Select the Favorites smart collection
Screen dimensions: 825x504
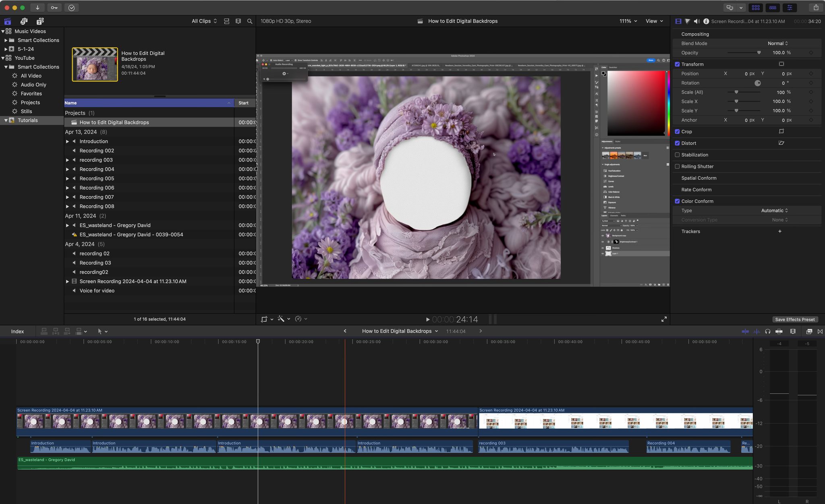(31, 93)
